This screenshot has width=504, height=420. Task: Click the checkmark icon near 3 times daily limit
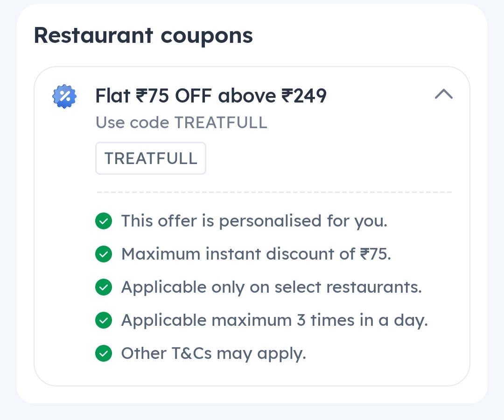(104, 320)
